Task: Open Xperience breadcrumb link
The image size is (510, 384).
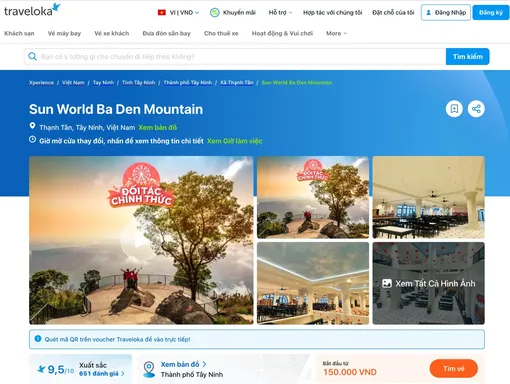Action: [41, 83]
